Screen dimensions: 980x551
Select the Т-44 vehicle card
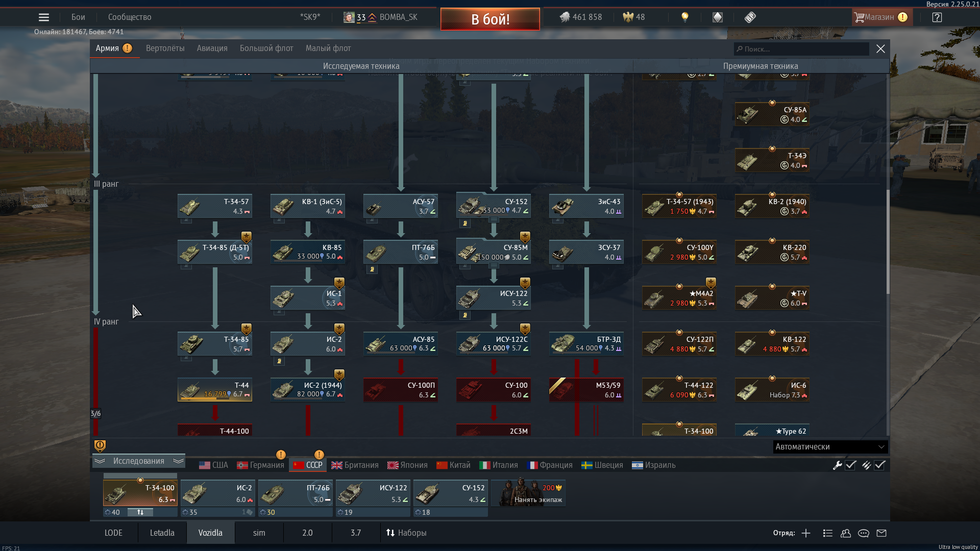215,390
